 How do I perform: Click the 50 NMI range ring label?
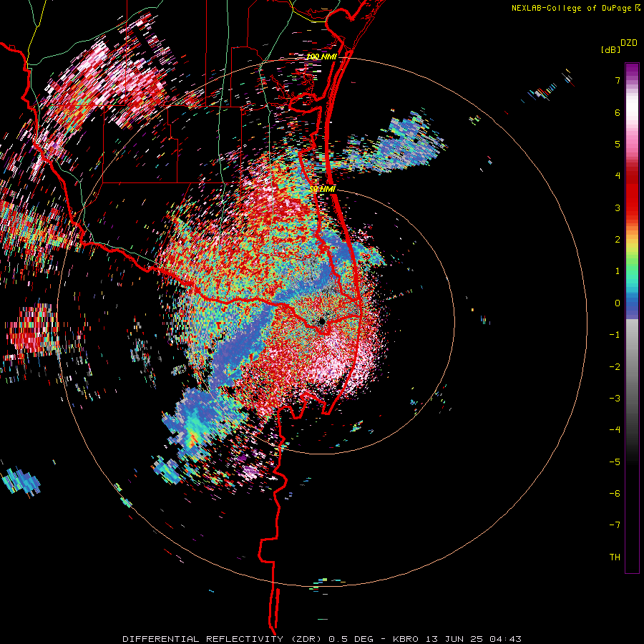pos(323,190)
